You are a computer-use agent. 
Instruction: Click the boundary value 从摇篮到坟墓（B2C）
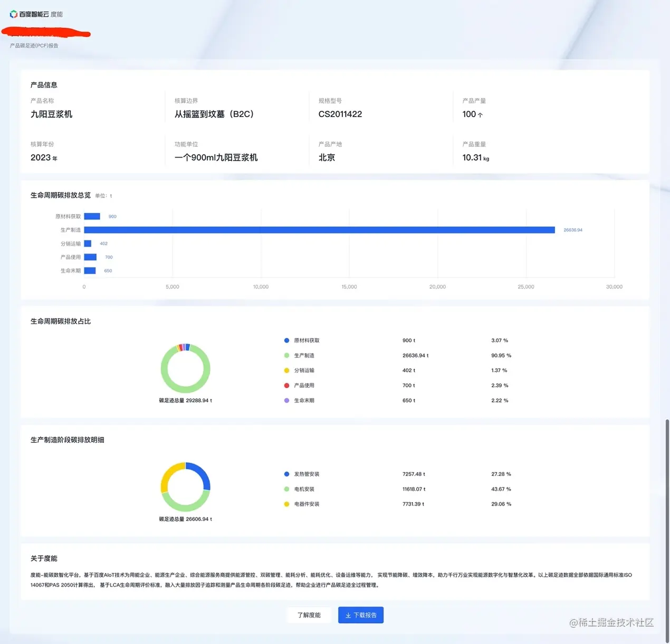(214, 114)
